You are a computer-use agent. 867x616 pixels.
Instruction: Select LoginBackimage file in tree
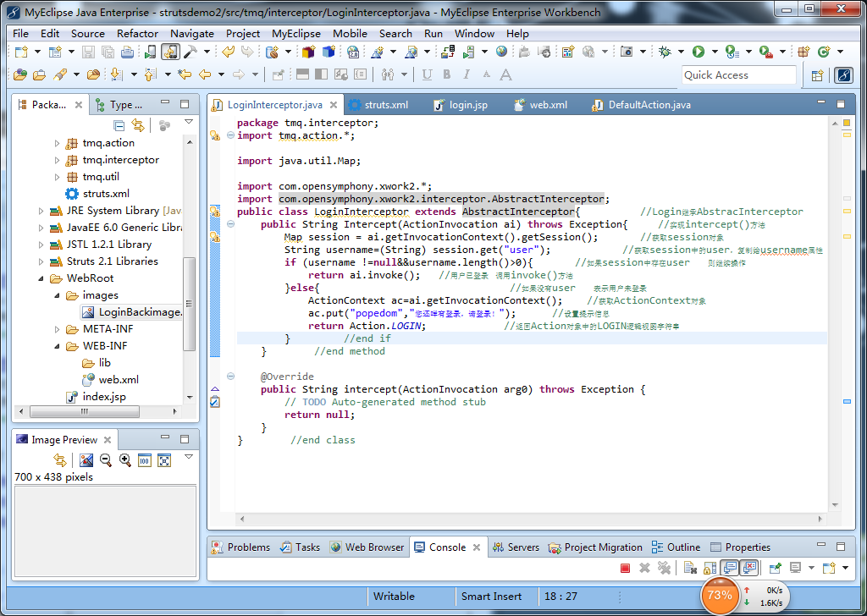131,312
